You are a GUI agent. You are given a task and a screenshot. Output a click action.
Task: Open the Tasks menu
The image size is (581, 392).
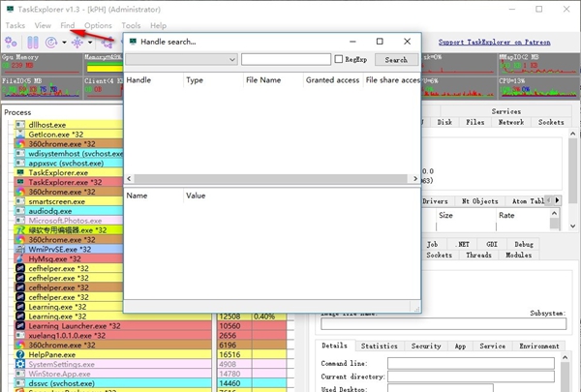15,25
